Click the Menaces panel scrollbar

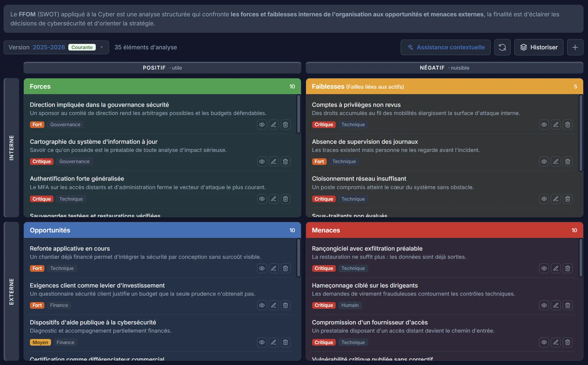[x=581, y=258]
